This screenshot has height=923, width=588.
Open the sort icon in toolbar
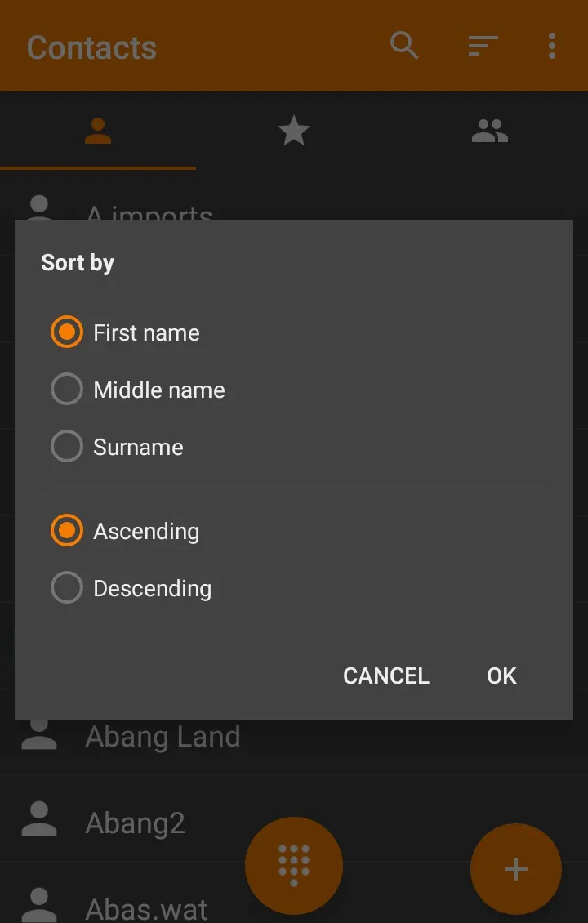click(483, 46)
